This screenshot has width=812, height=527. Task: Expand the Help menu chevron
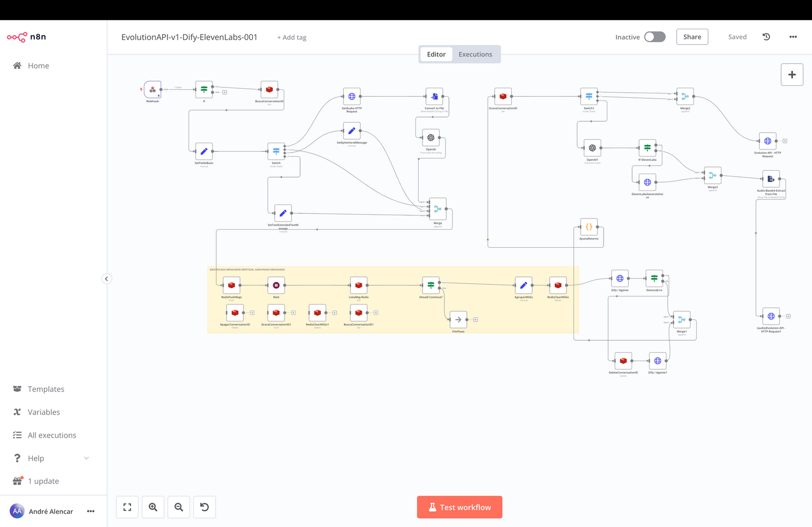[x=87, y=458]
